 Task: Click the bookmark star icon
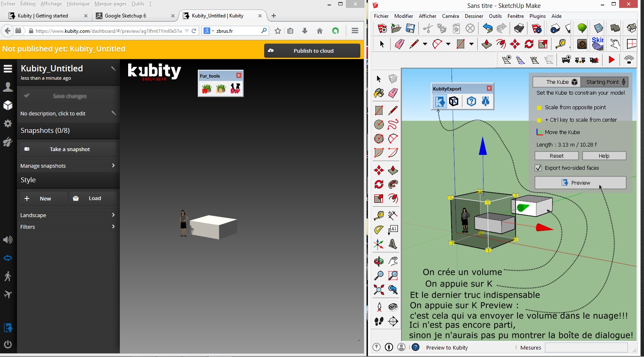278,31
